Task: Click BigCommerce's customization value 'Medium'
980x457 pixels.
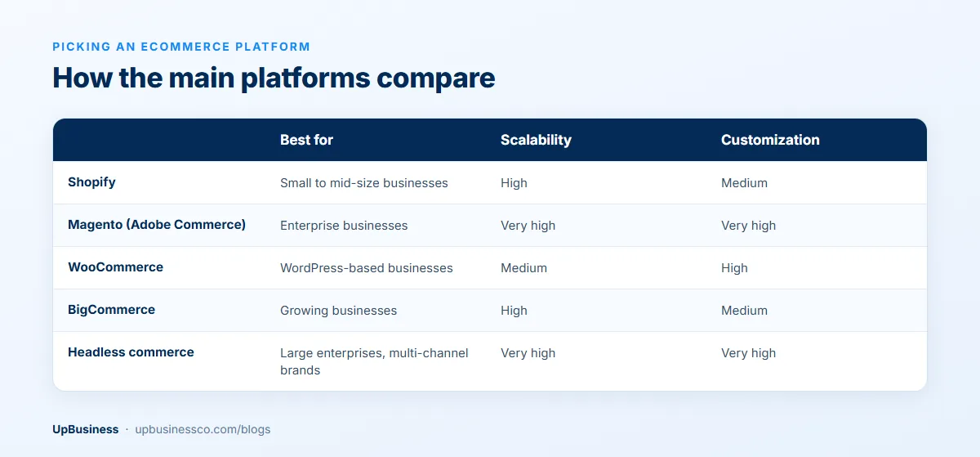Action: click(x=744, y=311)
